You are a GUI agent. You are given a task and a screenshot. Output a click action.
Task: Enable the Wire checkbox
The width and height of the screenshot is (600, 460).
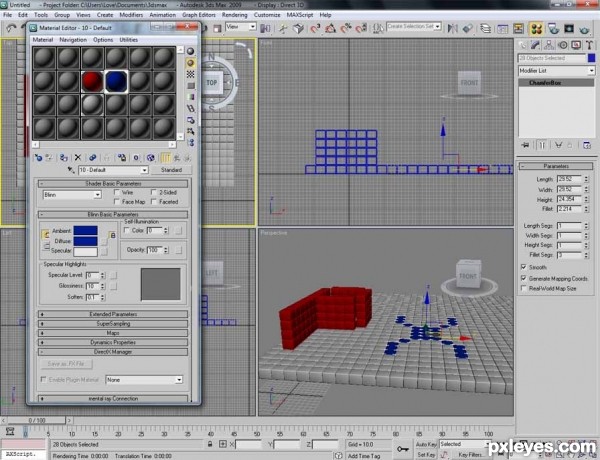pos(117,192)
